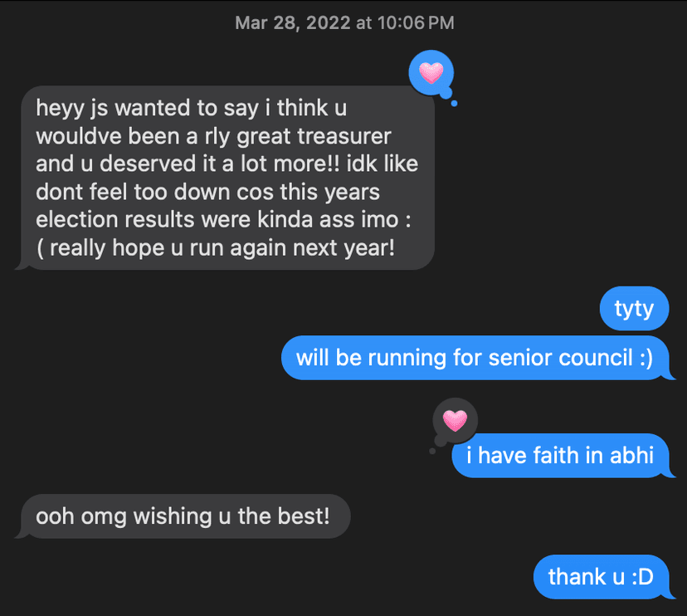The width and height of the screenshot is (687, 616).
Task: Select the "tyty" message bubble
Action: click(x=634, y=310)
